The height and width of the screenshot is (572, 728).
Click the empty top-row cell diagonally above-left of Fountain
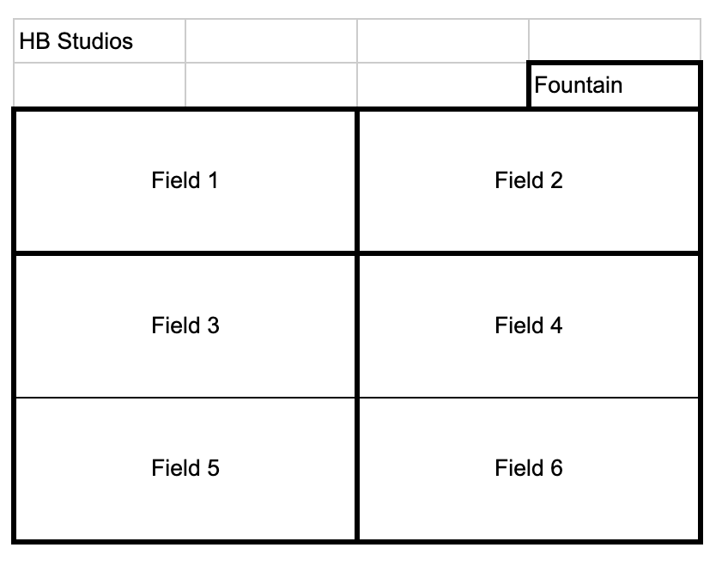point(442,41)
